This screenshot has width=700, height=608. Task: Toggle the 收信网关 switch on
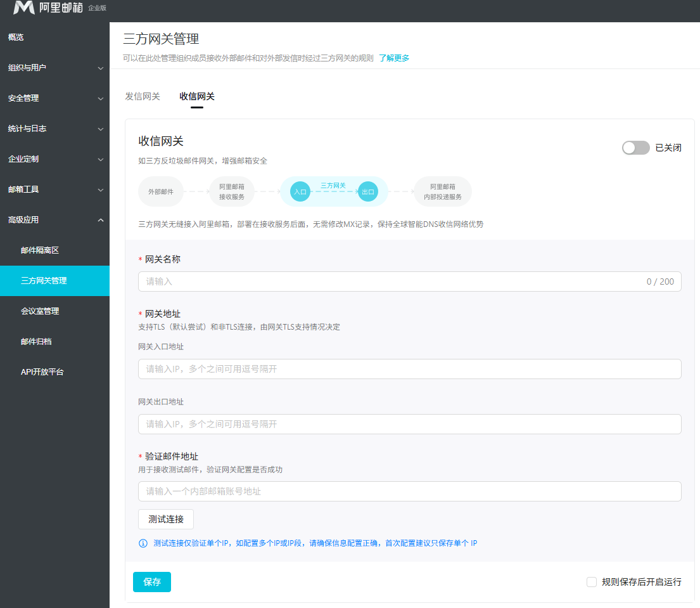(635, 148)
